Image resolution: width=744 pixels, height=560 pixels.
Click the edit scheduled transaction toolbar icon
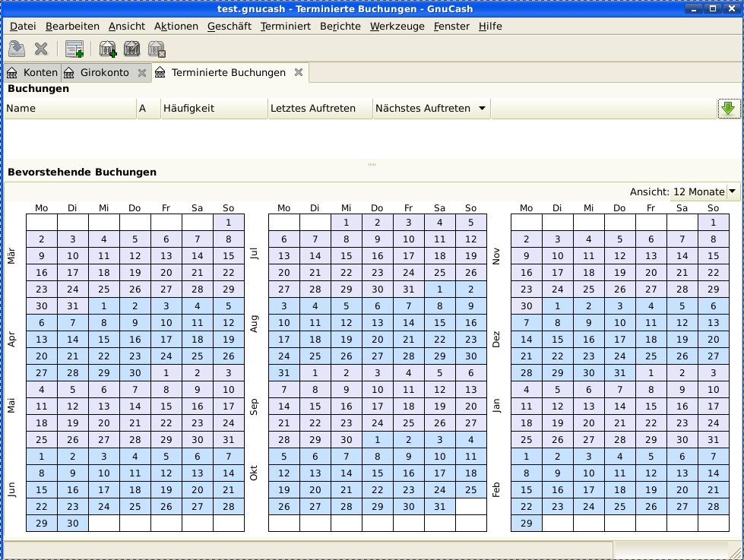coord(132,49)
